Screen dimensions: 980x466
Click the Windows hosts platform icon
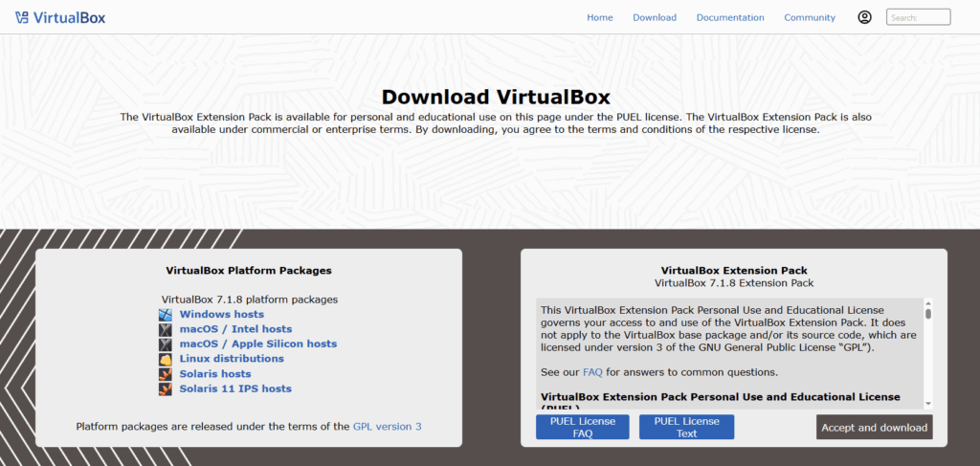click(x=165, y=314)
